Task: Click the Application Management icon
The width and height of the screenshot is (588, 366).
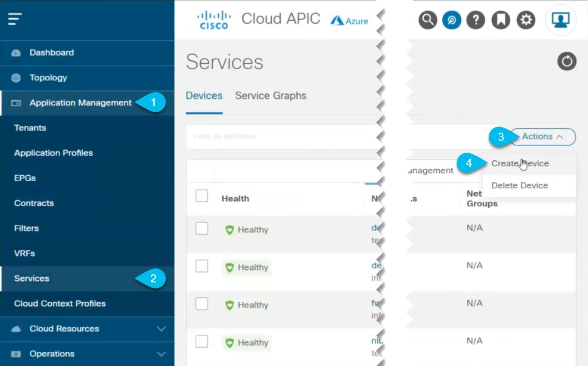Action: click(16, 103)
